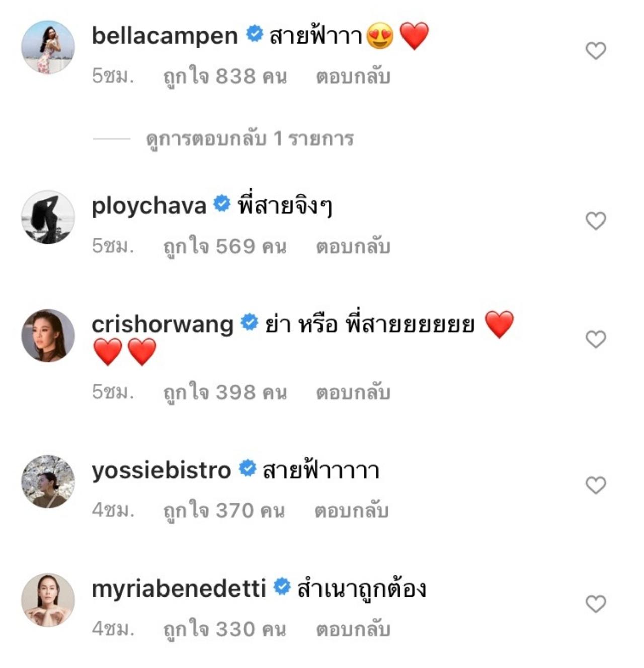Open ploychava's profile picture
The width and height of the screenshot is (644, 668).
(48, 217)
